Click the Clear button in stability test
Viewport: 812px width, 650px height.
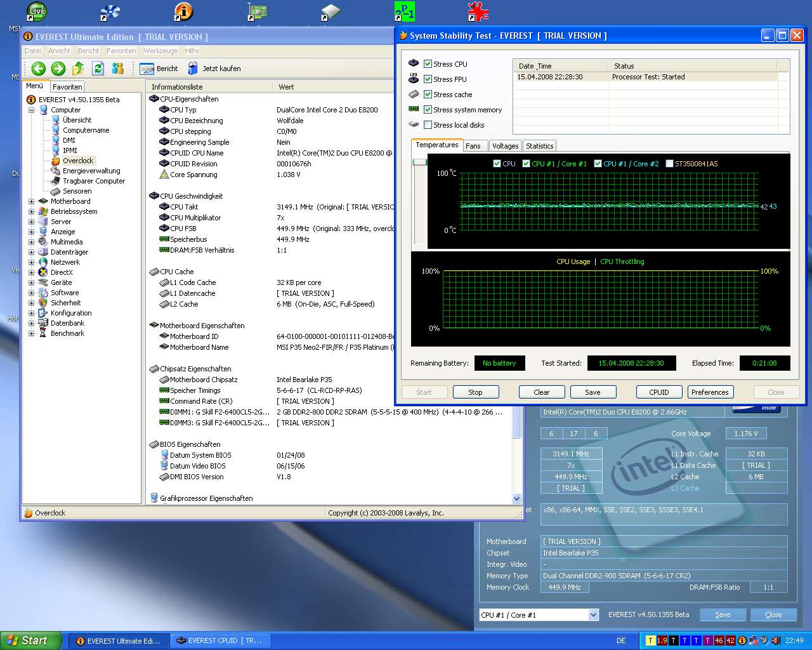tap(542, 392)
